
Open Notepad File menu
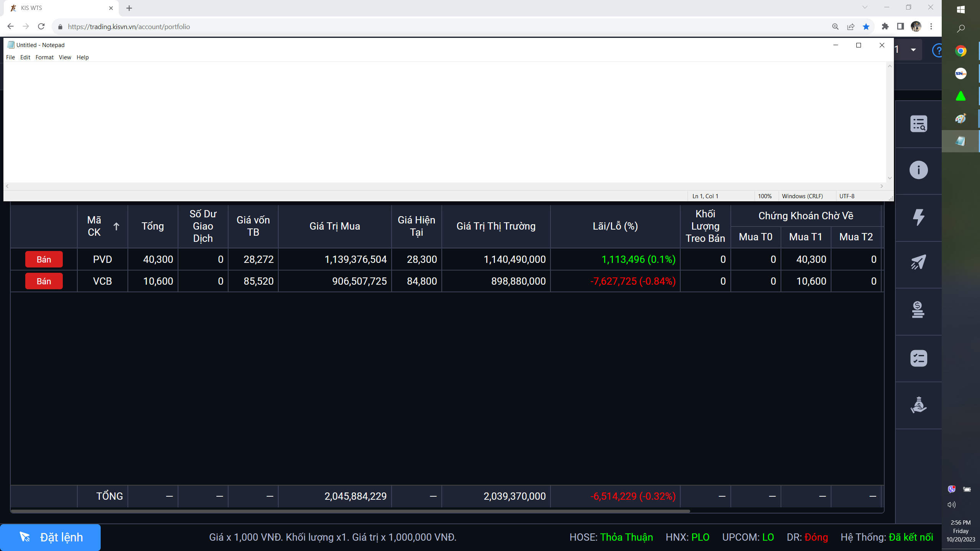(10, 57)
